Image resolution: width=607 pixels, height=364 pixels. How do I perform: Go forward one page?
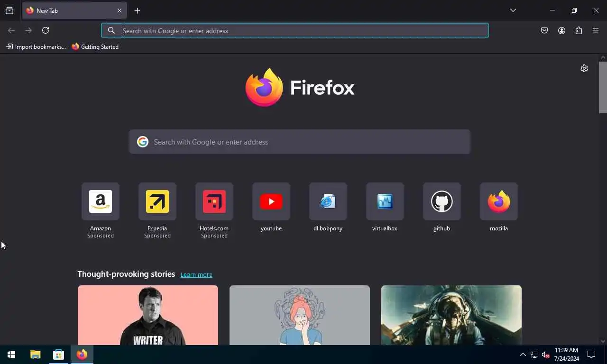pos(28,30)
